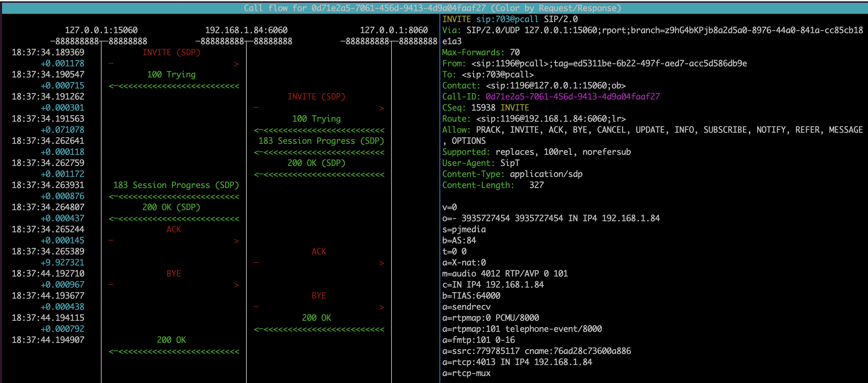Click the first BYE message
This screenshot has width=868, height=383.
pyautogui.click(x=173, y=274)
